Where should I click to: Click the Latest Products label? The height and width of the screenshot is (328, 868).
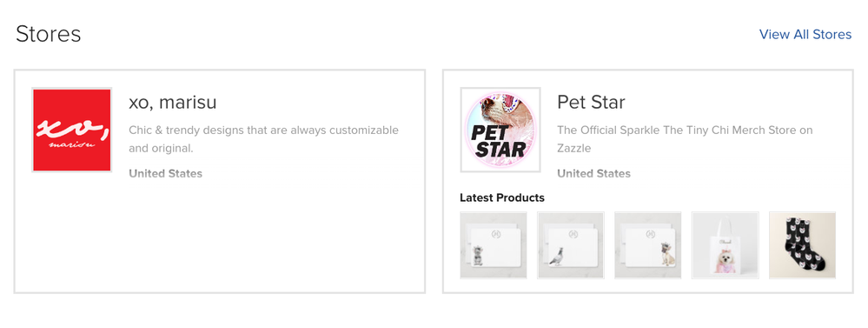tap(502, 197)
